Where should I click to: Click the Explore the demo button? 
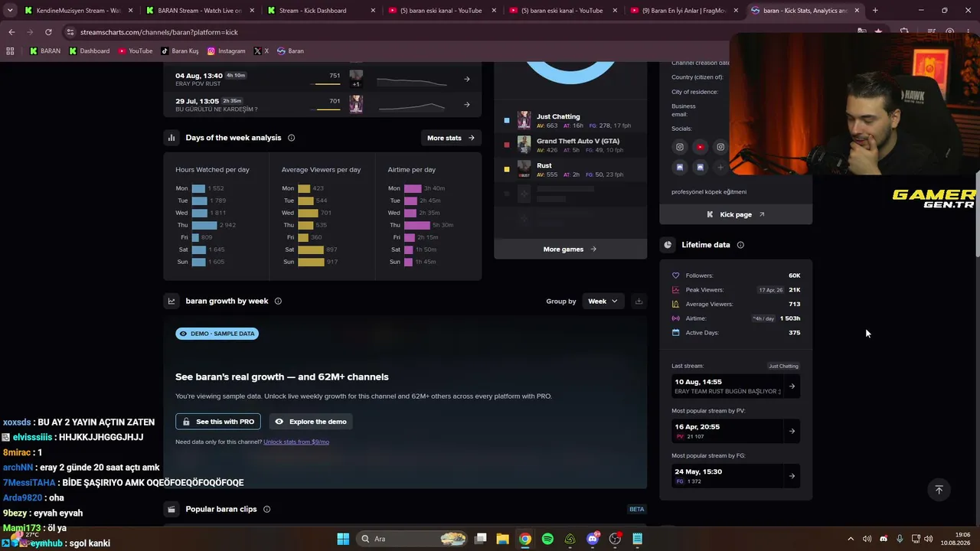(311, 422)
